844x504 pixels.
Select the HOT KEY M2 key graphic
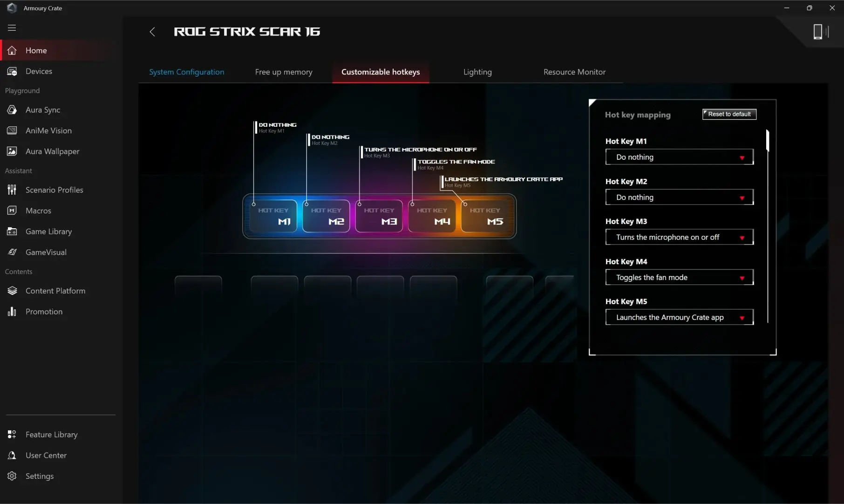pyautogui.click(x=326, y=216)
